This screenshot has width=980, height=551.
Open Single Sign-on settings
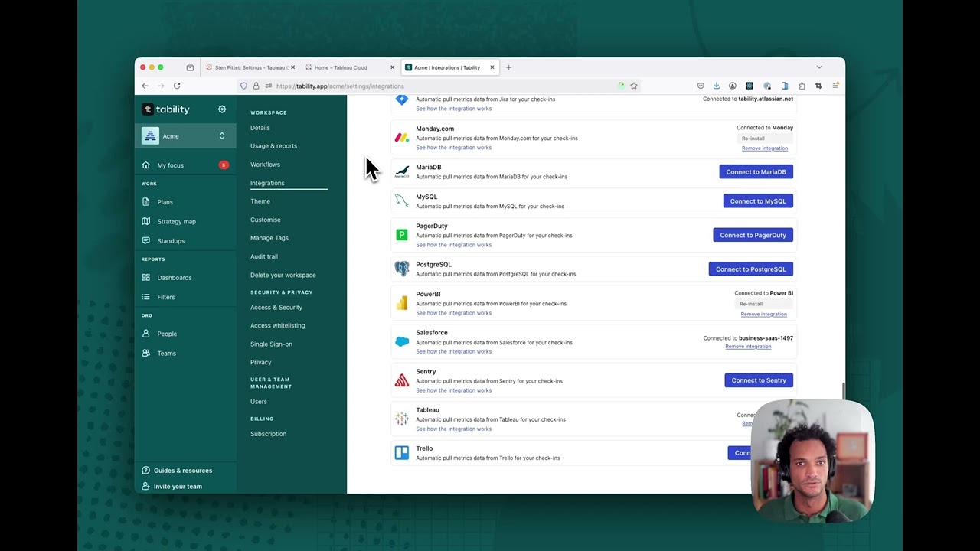[x=271, y=344]
